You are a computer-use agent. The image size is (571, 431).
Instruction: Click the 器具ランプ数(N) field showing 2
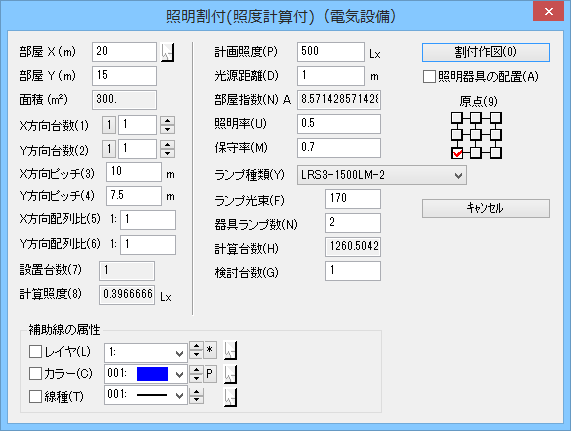(x=353, y=223)
